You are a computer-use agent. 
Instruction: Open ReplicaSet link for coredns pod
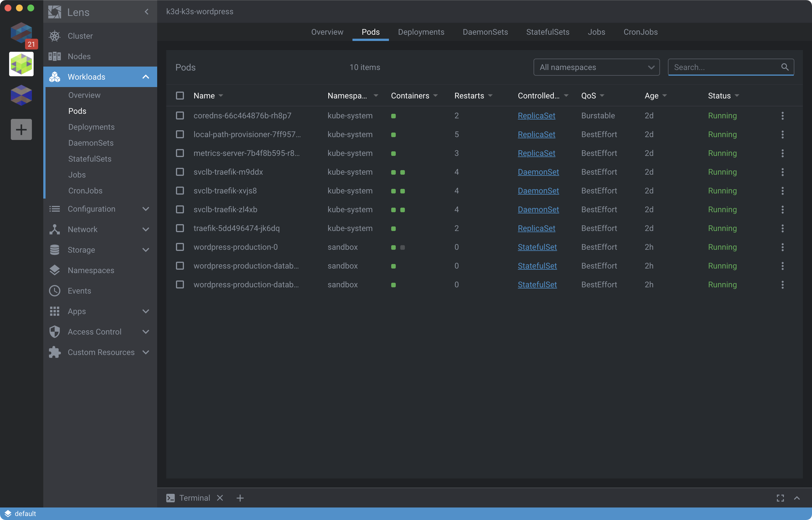(536, 115)
